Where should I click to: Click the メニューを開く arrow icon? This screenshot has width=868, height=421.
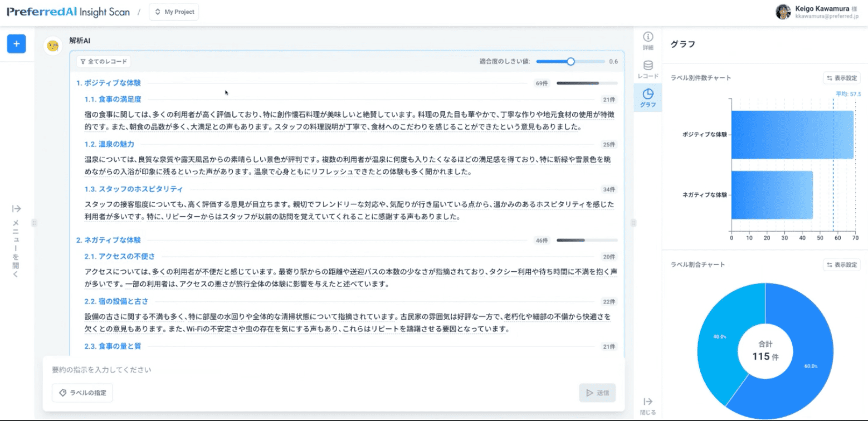17,209
